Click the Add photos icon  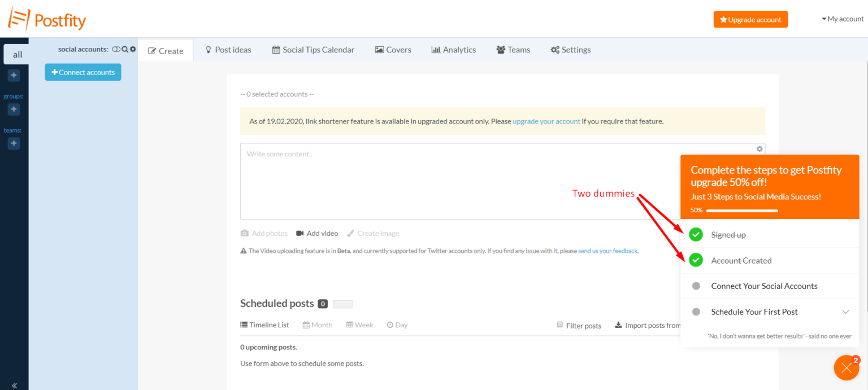[244, 233]
